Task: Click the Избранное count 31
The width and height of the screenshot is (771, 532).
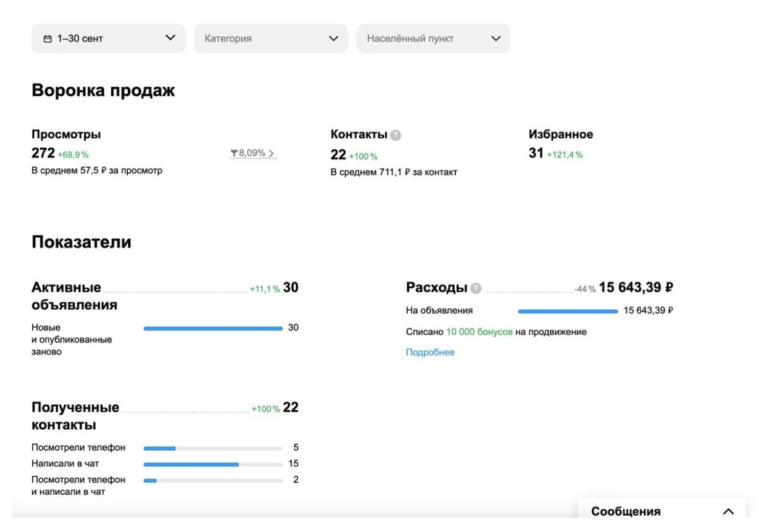Action: point(536,154)
